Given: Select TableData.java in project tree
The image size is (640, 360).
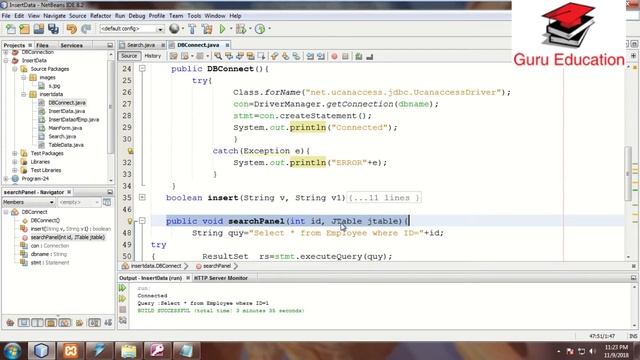Looking at the screenshot, I should point(66,145).
